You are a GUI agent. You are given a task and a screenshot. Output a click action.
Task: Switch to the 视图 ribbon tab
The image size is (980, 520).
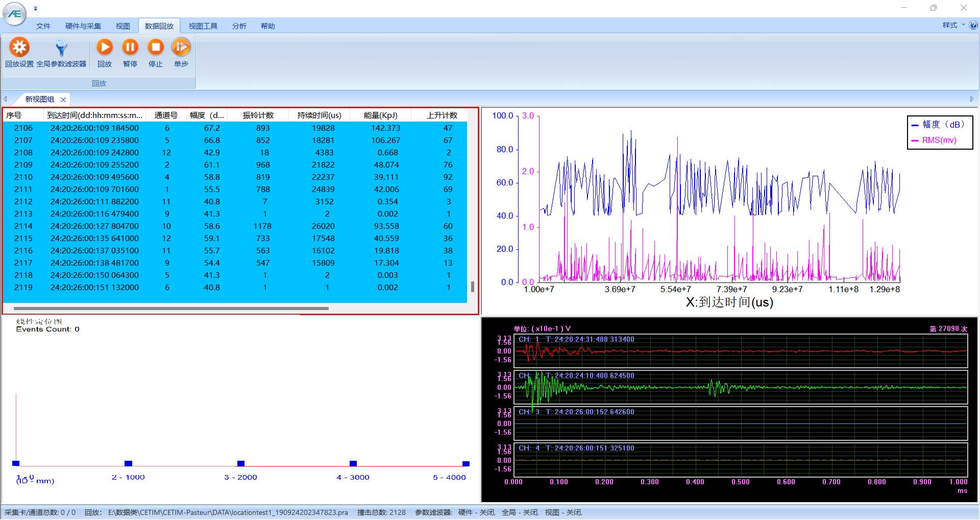122,26
